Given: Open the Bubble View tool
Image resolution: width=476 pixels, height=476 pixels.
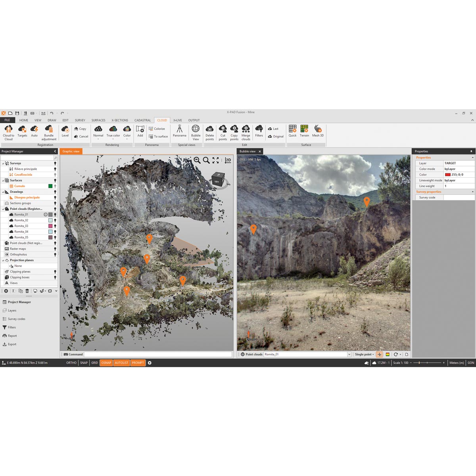Looking at the screenshot, I should click(196, 130).
